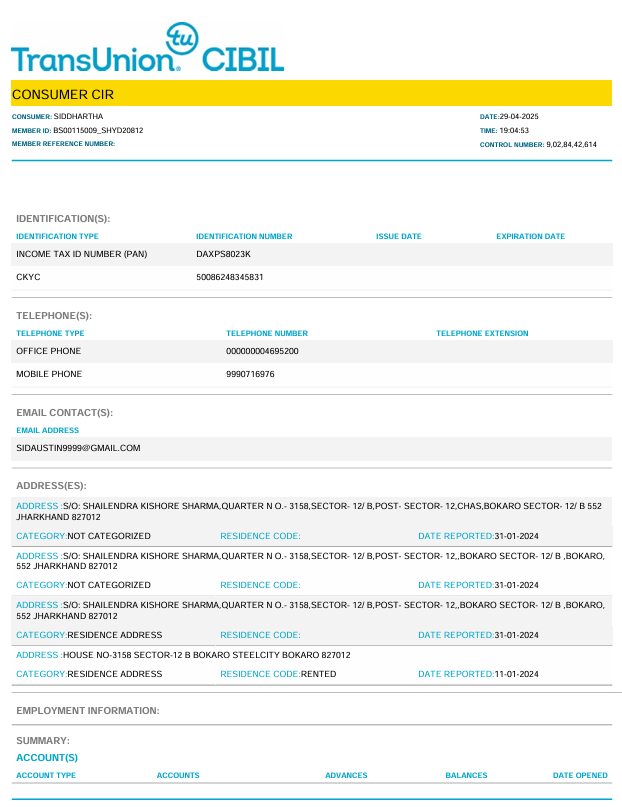This screenshot has height=807, width=622.
Task: Select the MOBILE PHONE row label
Action: pyautogui.click(x=49, y=374)
